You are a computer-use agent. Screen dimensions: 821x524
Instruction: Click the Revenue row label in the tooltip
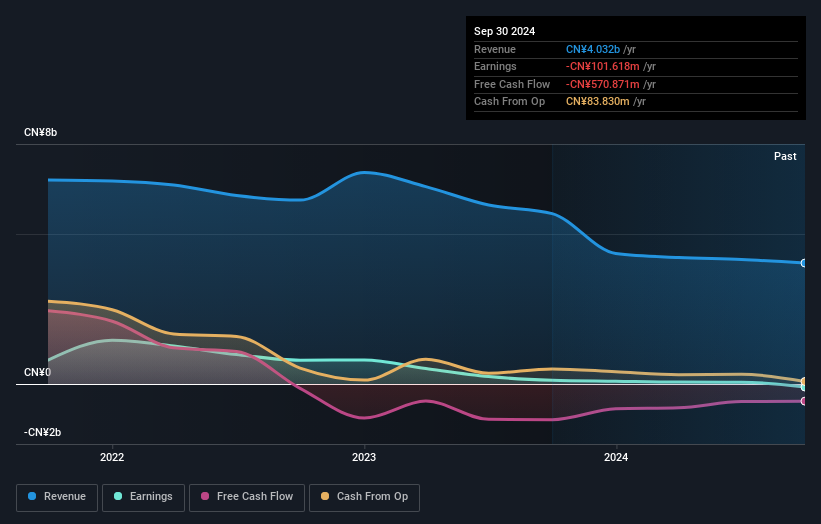(495, 49)
